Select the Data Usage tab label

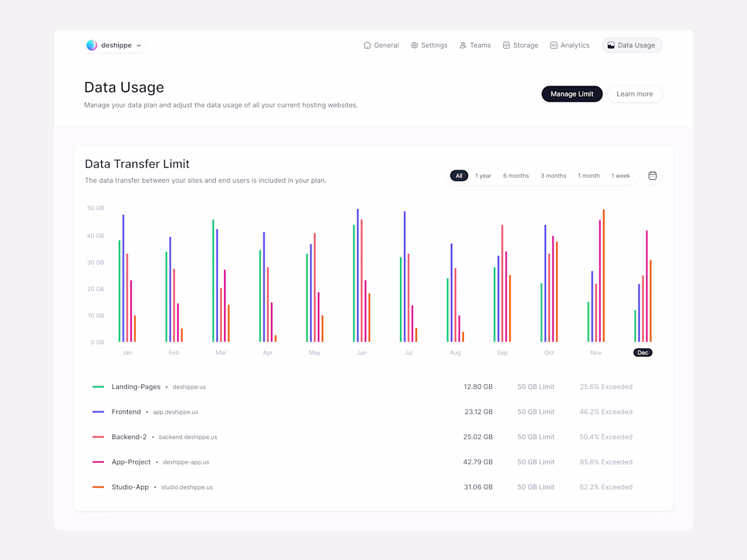point(636,45)
